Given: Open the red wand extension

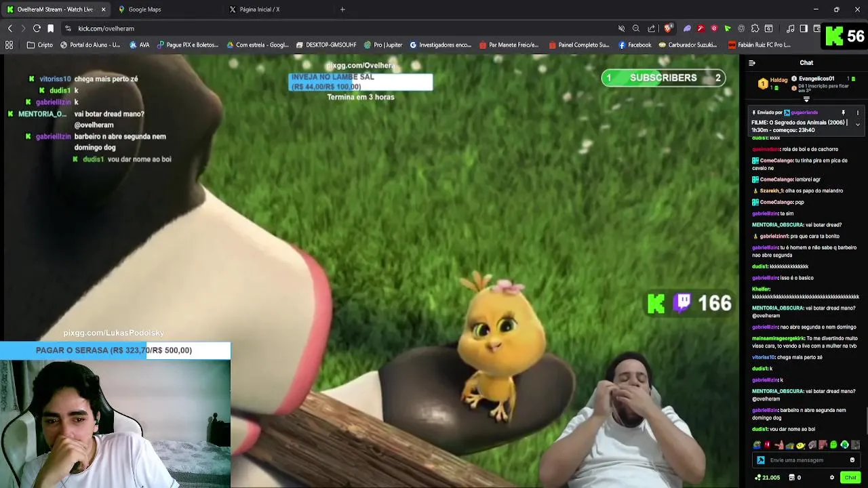Looking at the screenshot, I should (701, 28).
